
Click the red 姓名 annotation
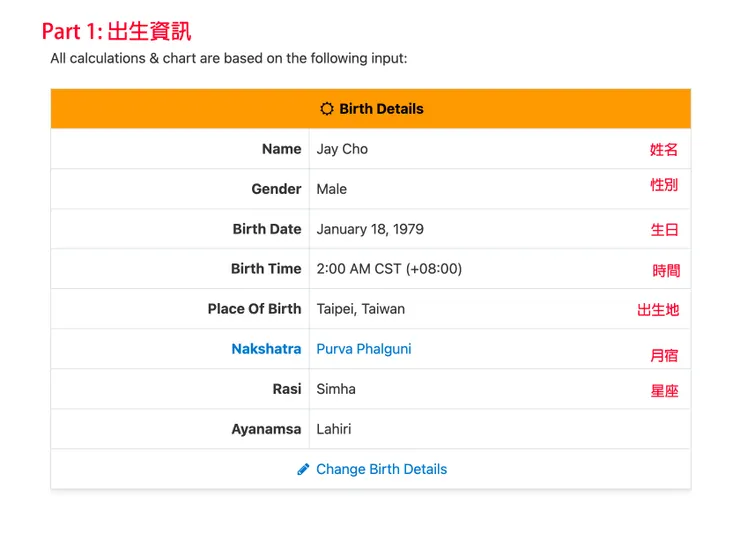pyautogui.click(x=664, y=150)
